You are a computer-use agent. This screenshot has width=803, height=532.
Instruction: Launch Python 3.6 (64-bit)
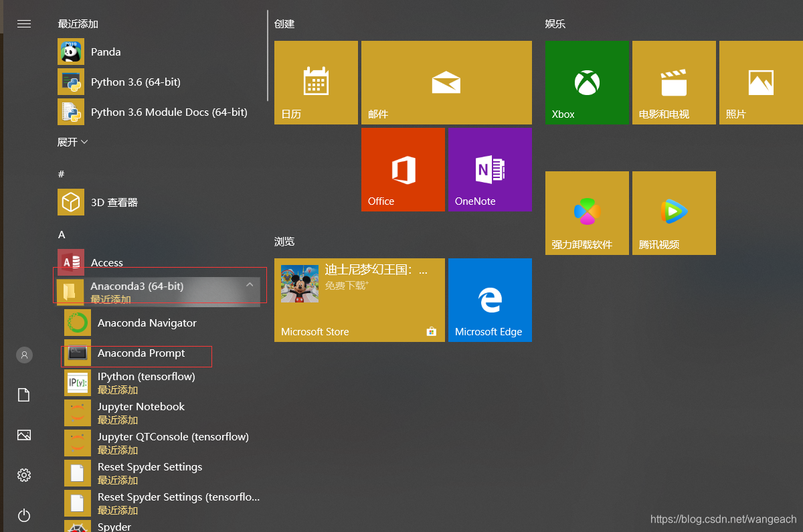coord(158,82)
